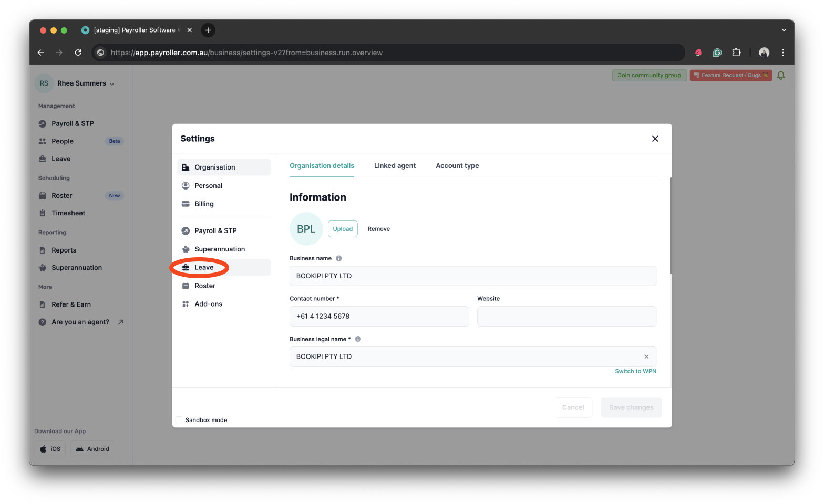824x504 pixels.
Task: Focus the Business name field
Action: click(472, 276)
